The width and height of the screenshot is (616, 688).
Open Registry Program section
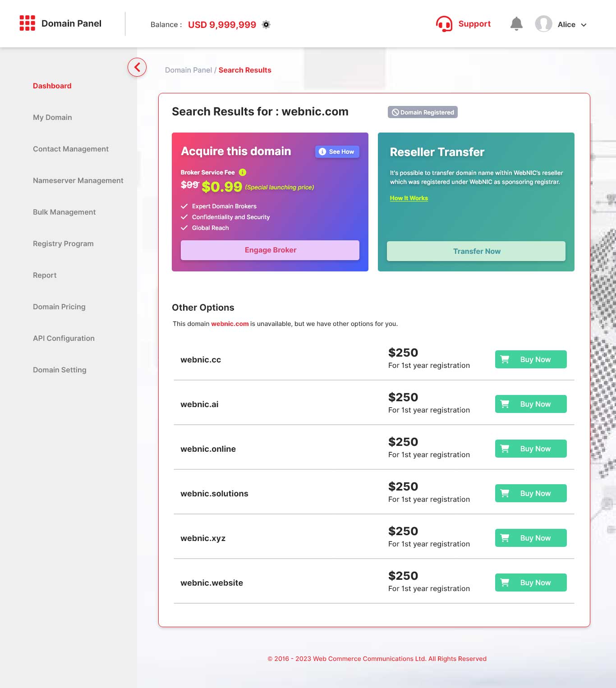click(63, 243)
